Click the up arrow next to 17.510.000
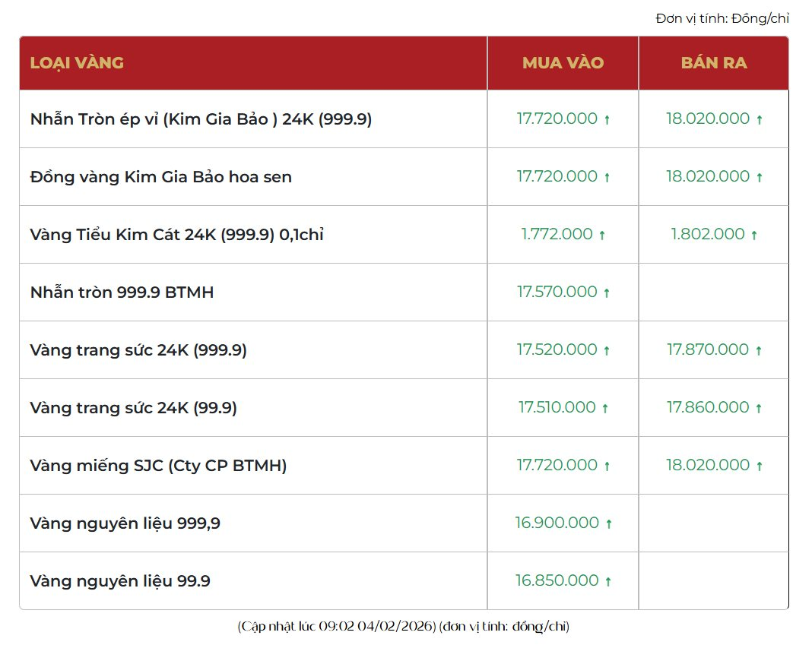This screenshot has height=645, width=812. [x=605, y=409]
